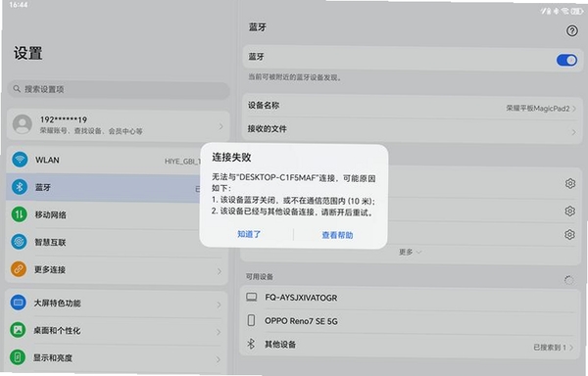Open 大屏特色功能 settings
The width and height of the screenshot is (588, 376).
[x=117, y=304]
